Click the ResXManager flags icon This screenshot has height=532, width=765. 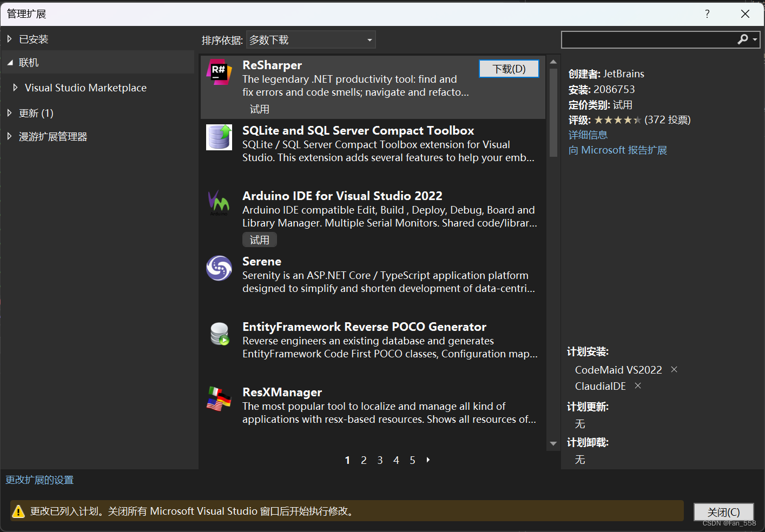tap(219, 399)
